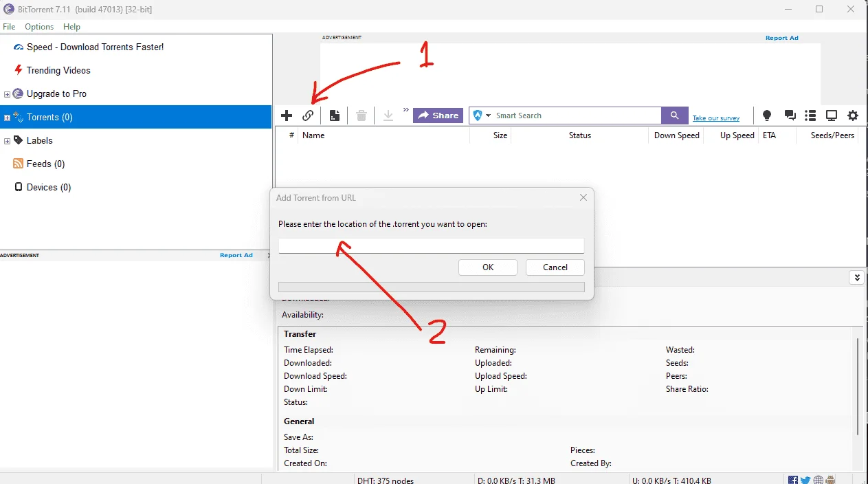
Task: Click OK in Add Torrent from URL dialog
Action: click(x=488, y=267)
